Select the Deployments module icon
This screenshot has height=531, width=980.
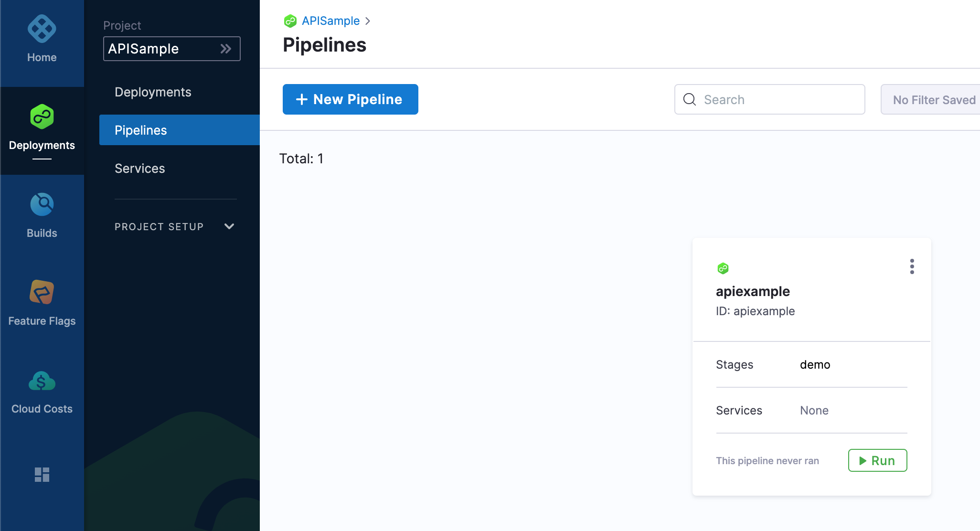(42, 117)
